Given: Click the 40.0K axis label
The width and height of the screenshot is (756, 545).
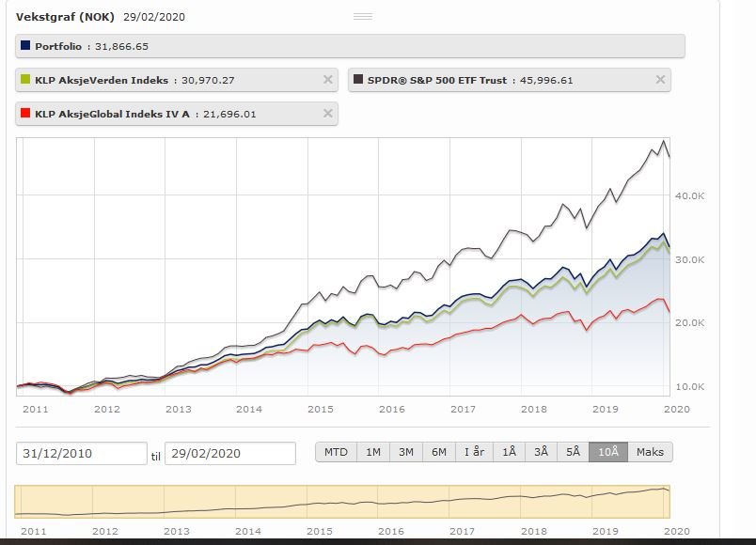Looking at the screenshot, I should tap(689, 195).
